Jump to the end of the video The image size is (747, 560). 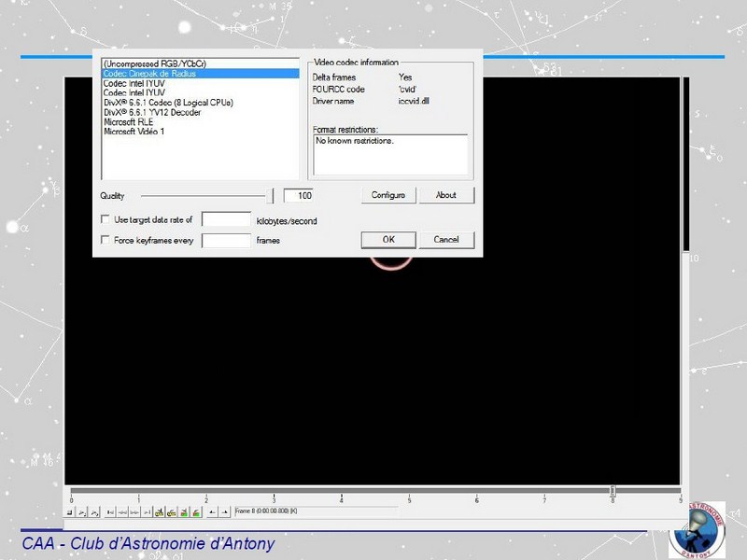tap(147, 512)
